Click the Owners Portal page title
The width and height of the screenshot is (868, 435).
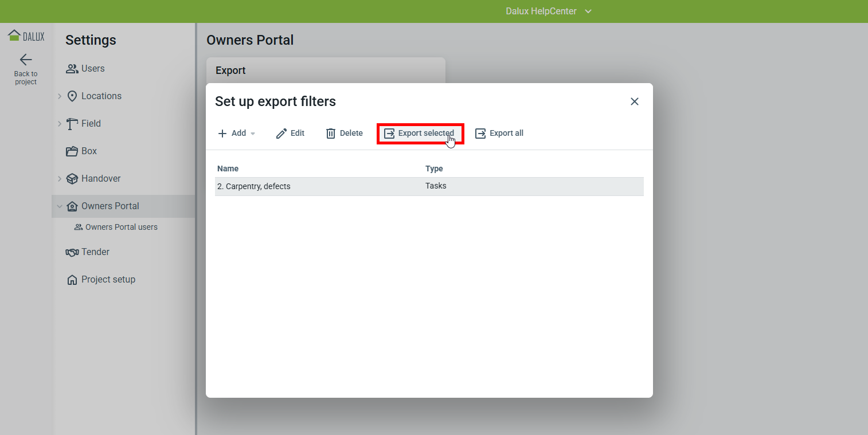(250, 40)
